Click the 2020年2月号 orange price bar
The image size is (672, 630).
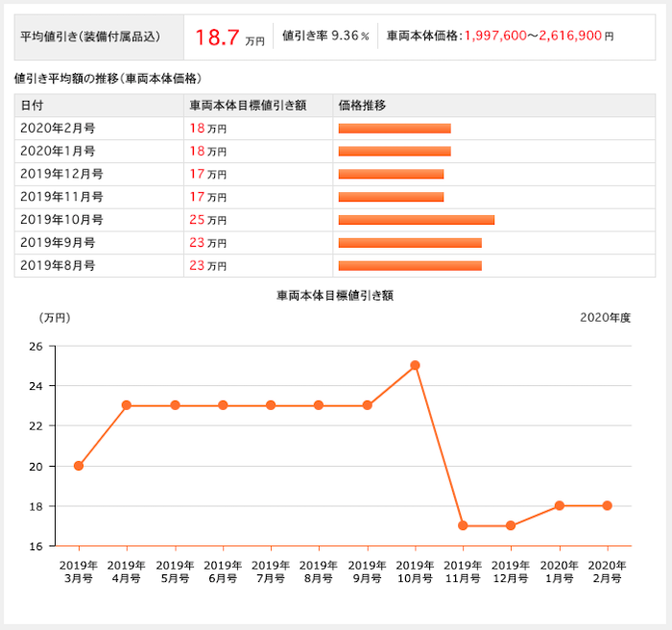[x=395, y=129]
